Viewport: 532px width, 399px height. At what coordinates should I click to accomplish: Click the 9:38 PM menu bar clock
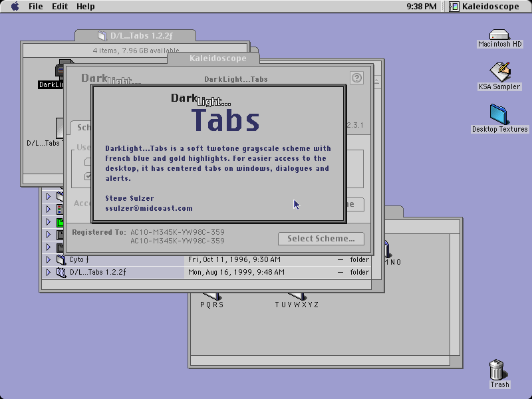point(422,7)
